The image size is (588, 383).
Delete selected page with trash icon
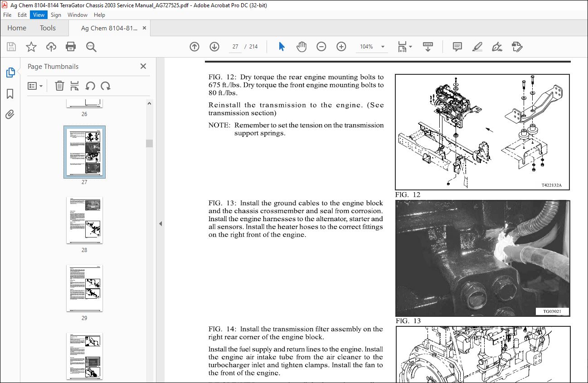pyautogui.click(x=59, y=86)
